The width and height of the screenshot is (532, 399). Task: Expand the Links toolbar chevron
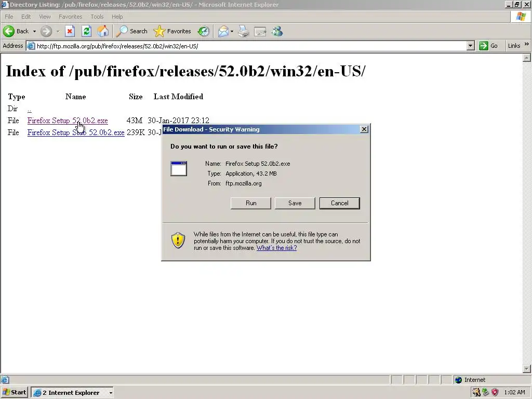(x=527, y=45)
